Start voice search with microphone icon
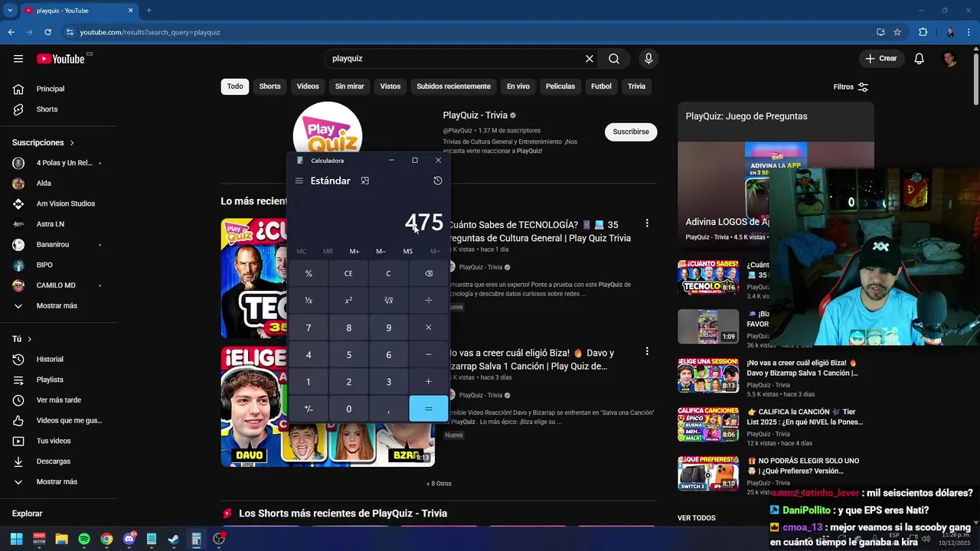The height and width of the screenshot is (551, 980). [648, 58]
